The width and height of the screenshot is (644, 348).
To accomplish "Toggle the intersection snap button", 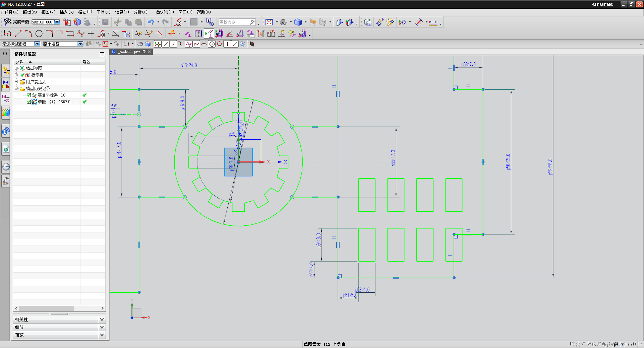I will pyautogui.click(x=204, y=44).
